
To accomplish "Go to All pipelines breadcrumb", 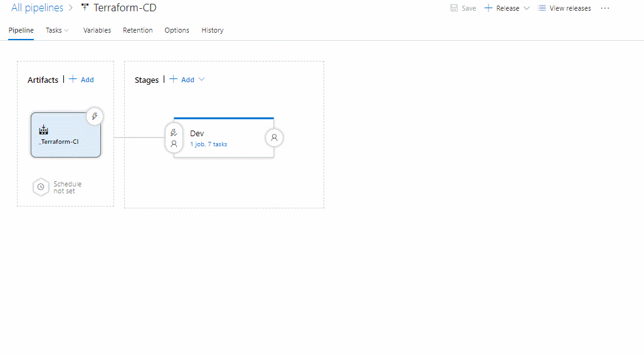I will click(x=38, y=8).
